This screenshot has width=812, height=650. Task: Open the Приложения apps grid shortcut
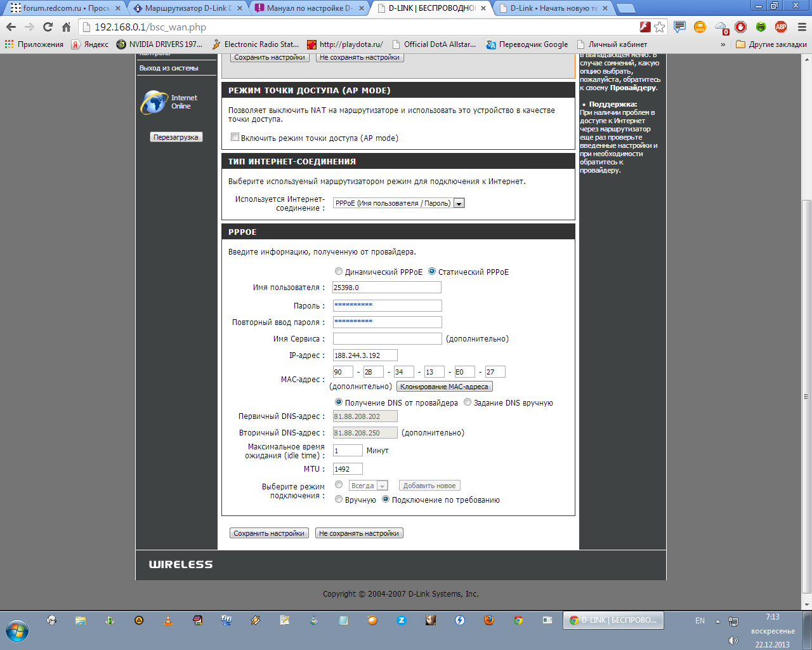[34, 44]
